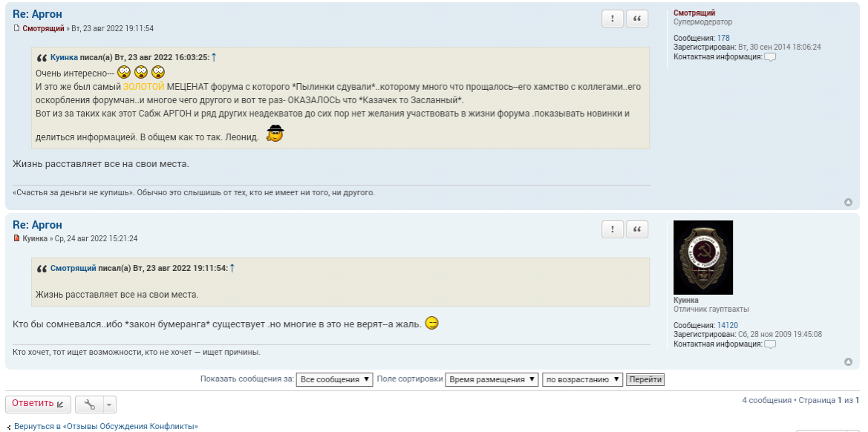
Task: Click the first shocked smiley after Очень интересно
Action: 124,72
